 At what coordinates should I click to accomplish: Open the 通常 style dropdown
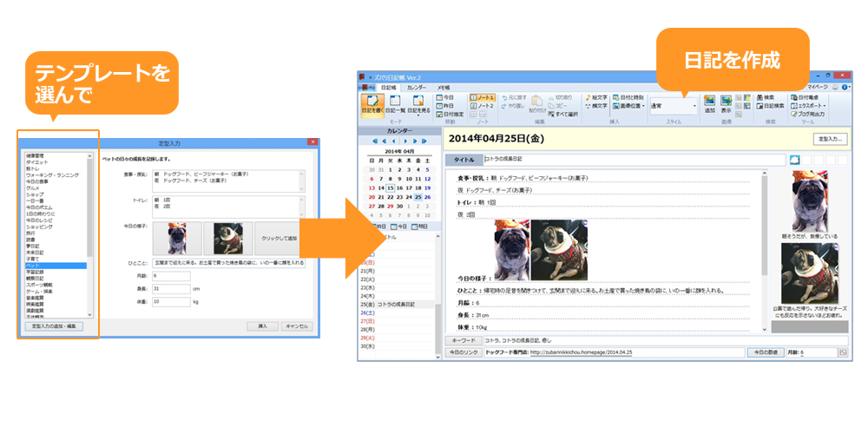point(674,106)
